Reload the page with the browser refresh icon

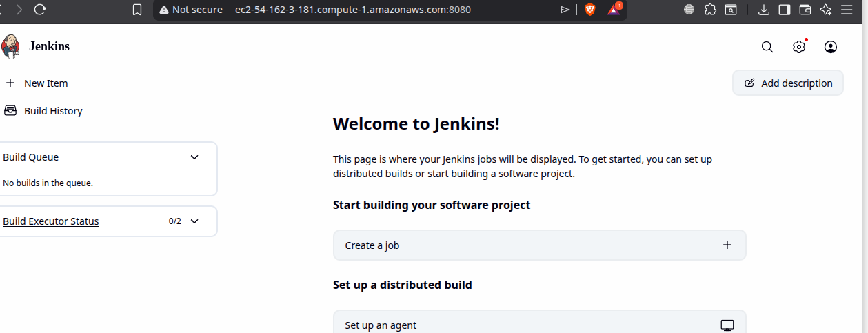(40, 10)
